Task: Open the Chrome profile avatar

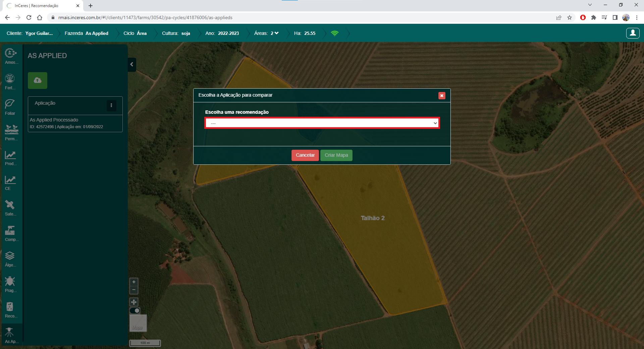Action: coord(626,17)
